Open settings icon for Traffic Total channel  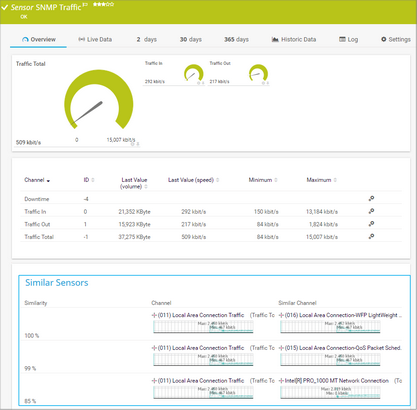371,237
